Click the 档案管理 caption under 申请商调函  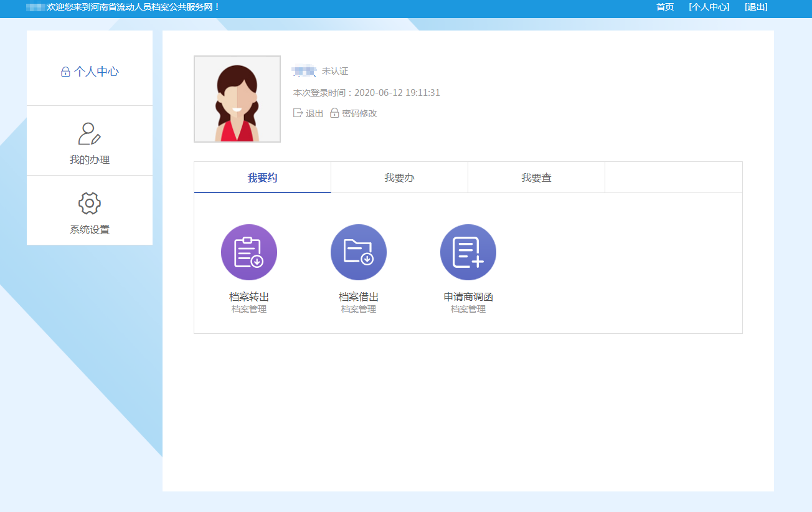(x=468, y=309)
